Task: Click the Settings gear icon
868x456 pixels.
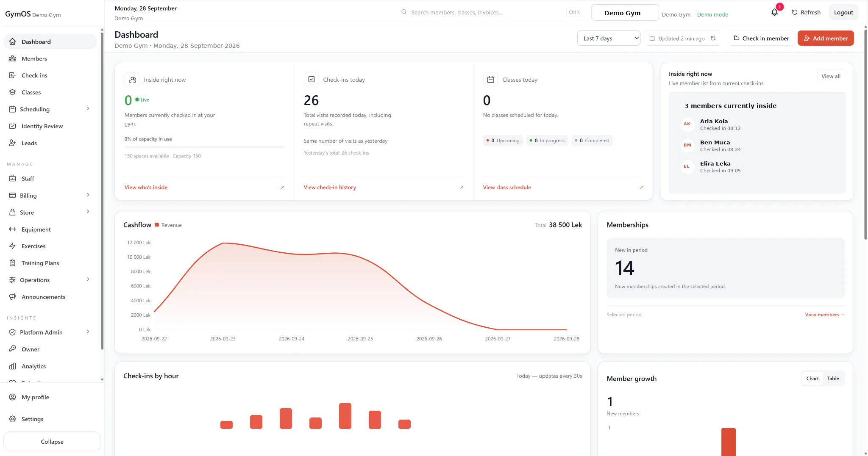Action: pyautogui.click(x=13, y=419)
